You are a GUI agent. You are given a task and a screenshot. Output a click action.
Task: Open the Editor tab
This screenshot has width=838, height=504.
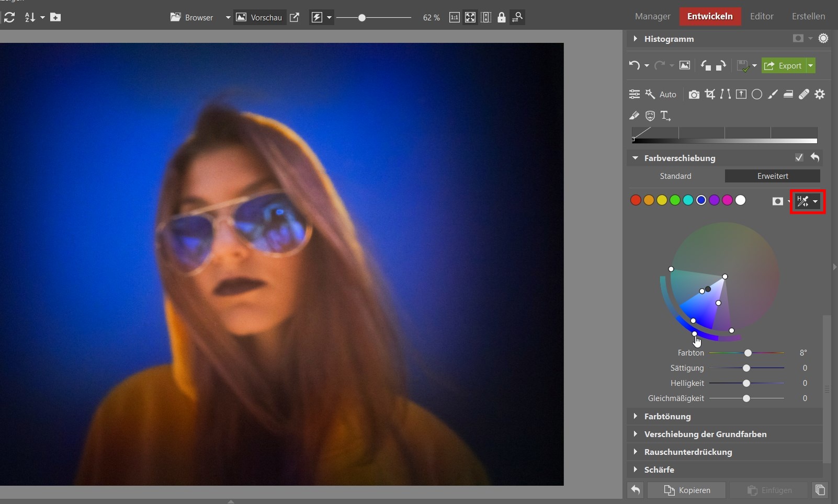coord(761,16)
